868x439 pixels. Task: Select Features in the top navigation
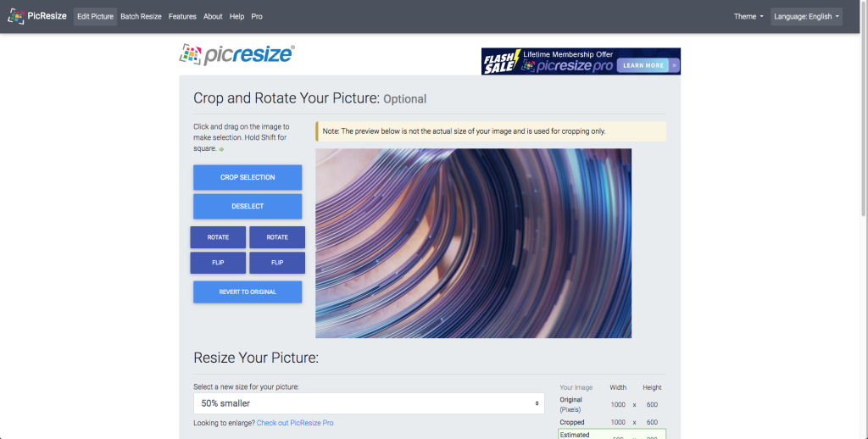[182, 16]
